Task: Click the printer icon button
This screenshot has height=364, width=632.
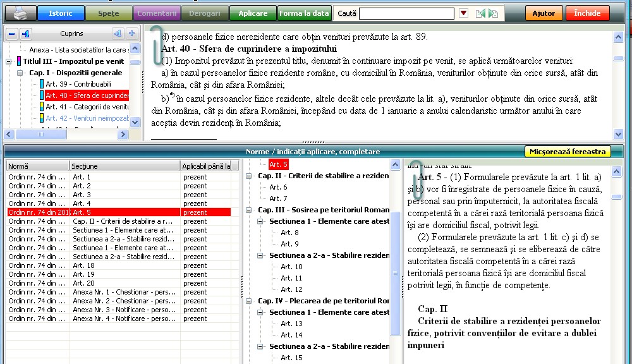Action: (20, 13)
